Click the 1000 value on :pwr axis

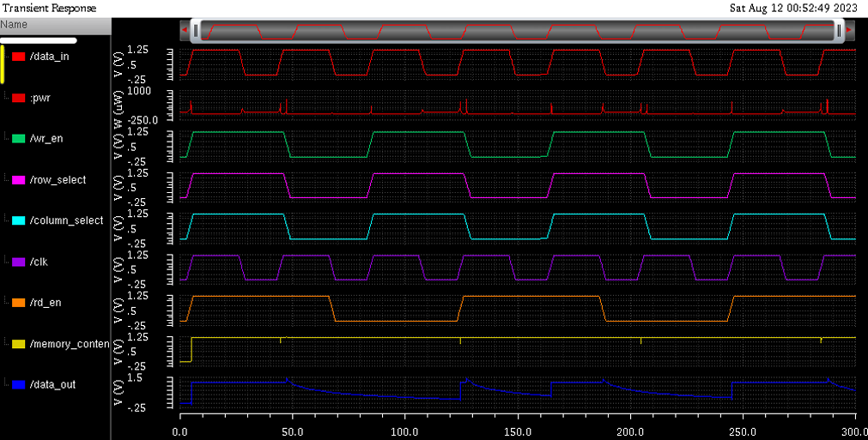(139, 91)
